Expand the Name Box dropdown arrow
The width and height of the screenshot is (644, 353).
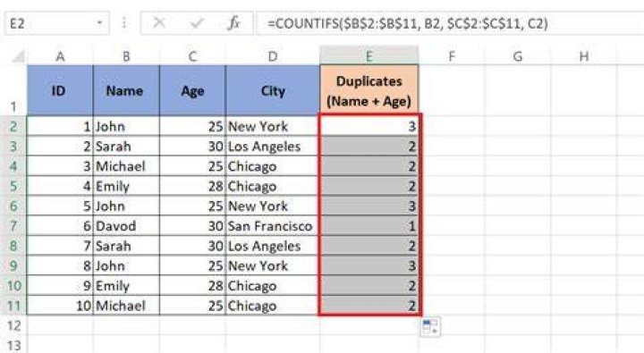pos(99,23)
